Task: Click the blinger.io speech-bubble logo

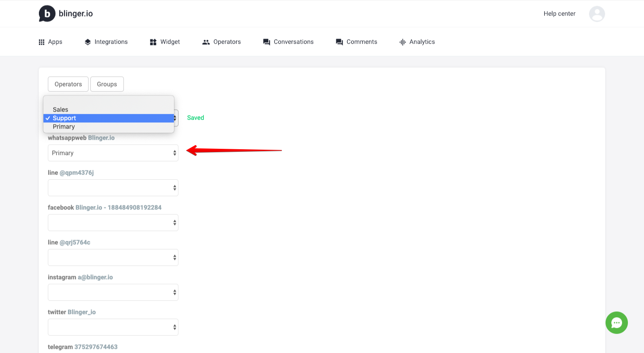Action: click(47, 14)
